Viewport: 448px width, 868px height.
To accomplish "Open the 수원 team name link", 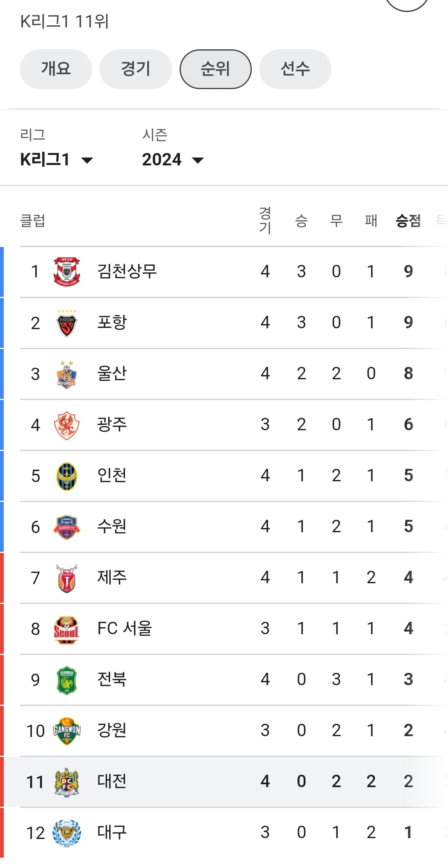I will click(x=112, y=527).
